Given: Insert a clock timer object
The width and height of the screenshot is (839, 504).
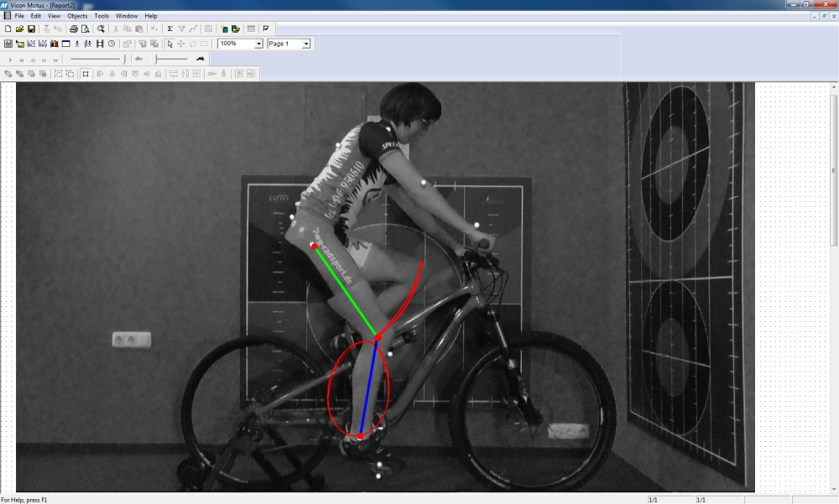Looking at the screenshot, I should click(x=112, y=44).
